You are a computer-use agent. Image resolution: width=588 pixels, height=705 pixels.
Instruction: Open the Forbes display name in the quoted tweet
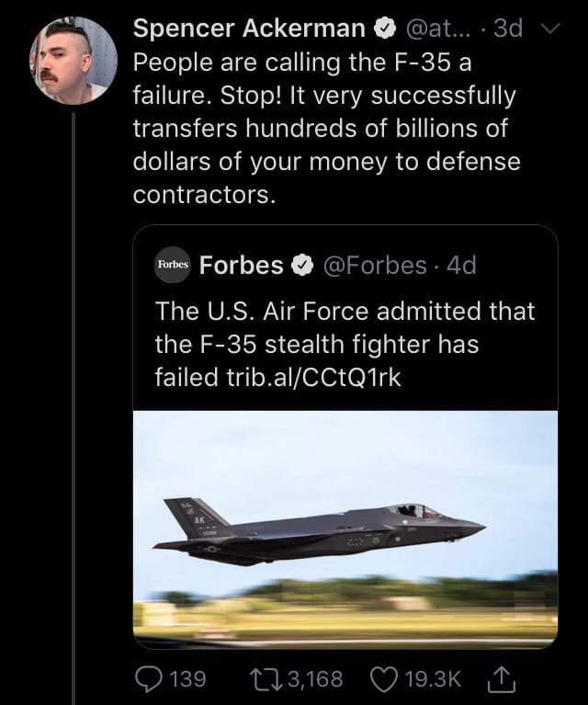[x=241, y=266]
